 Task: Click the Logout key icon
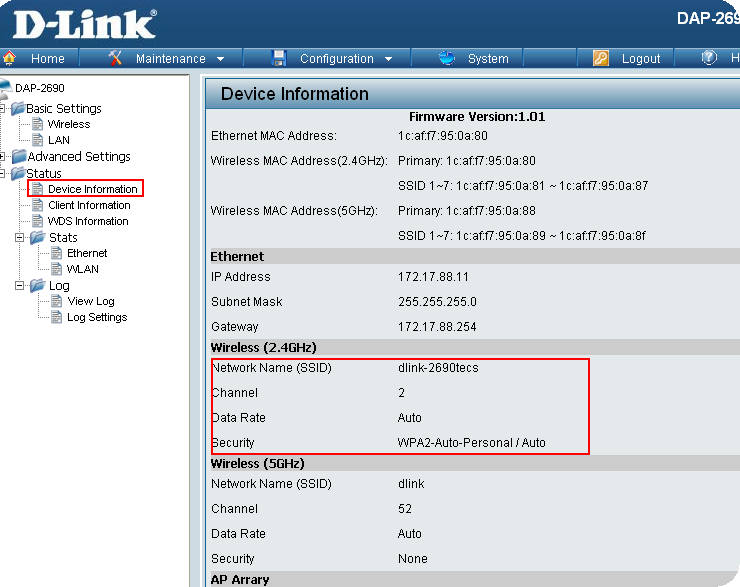(x=601, y=58)
